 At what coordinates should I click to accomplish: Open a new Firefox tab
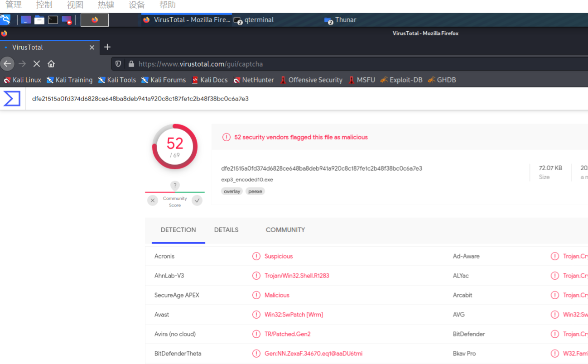(107, 47)
